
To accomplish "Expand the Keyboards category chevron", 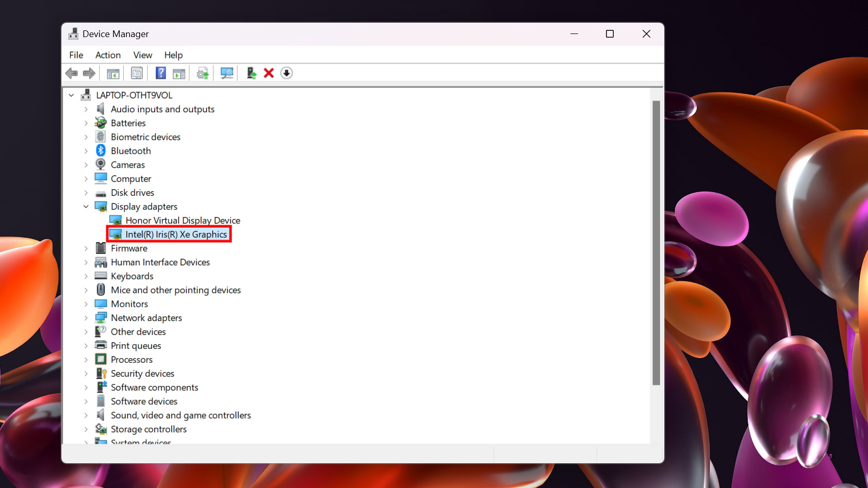I will coord(86,276).
